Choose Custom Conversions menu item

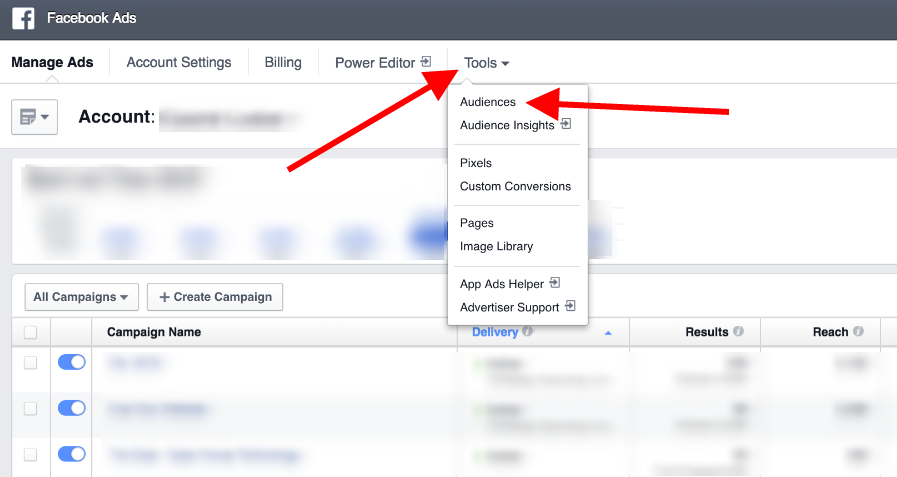(x=515, y=186)
